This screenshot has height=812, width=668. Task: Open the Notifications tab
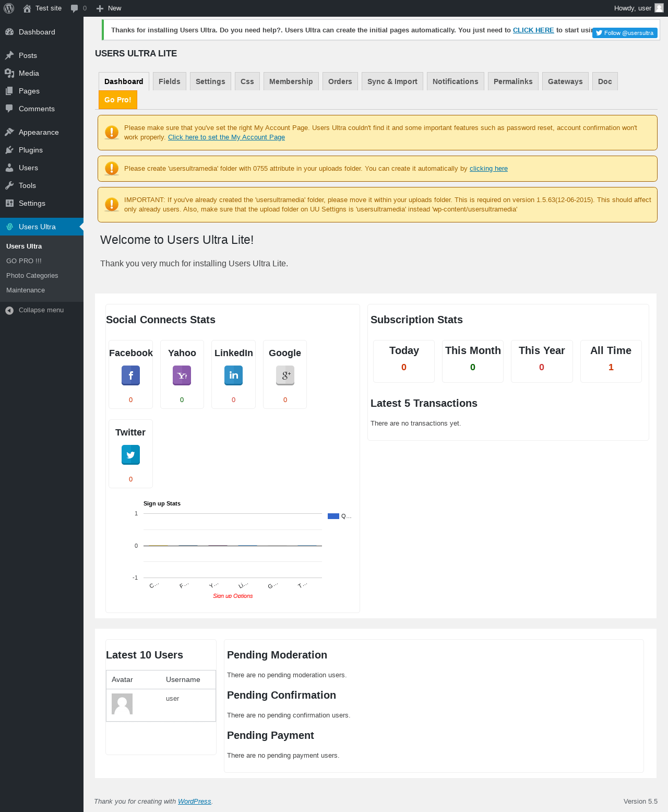(456, 81)
